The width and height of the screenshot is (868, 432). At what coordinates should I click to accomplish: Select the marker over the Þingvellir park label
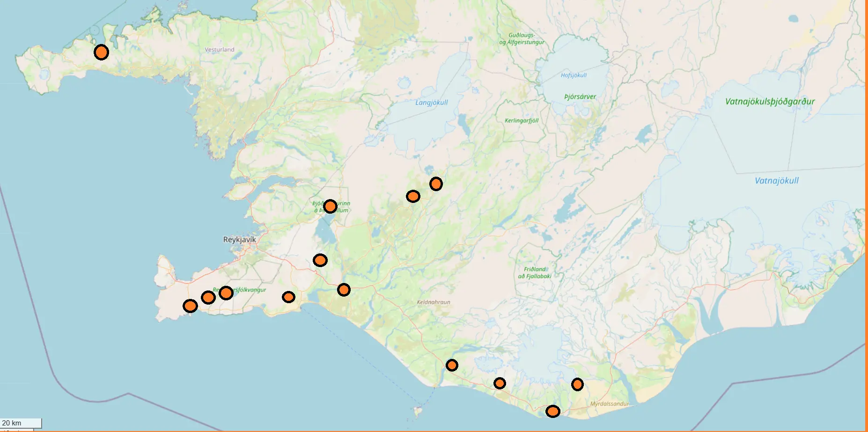click(x=330, y=206)
